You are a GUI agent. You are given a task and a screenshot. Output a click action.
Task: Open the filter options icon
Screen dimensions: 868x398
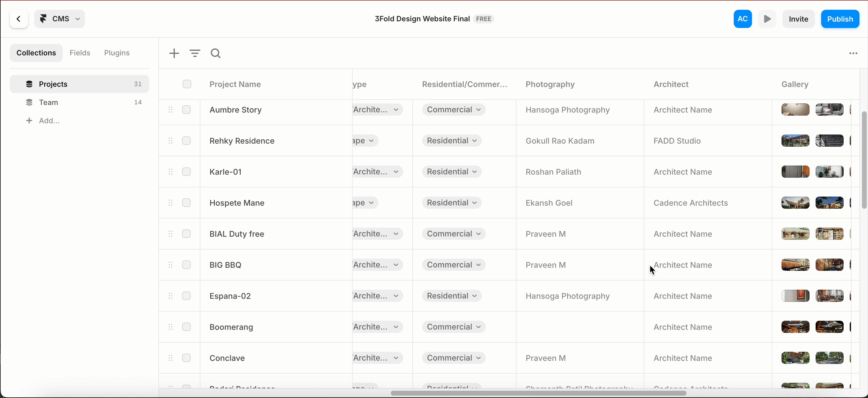(195, 53)
